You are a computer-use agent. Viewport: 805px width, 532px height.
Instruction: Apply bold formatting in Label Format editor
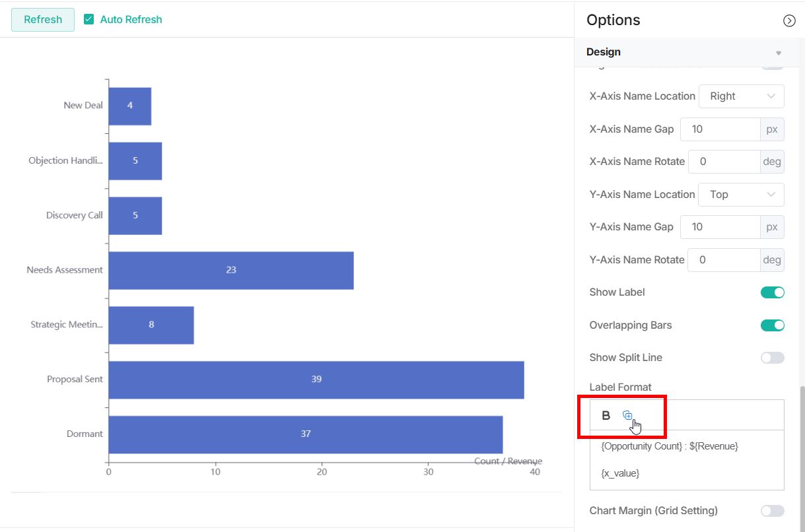coord(606,415)
